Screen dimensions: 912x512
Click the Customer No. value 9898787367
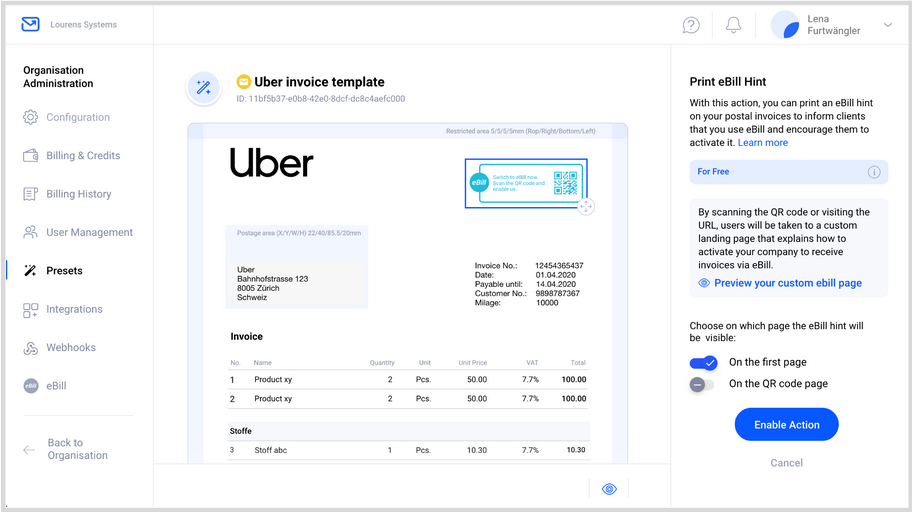tap(557, 293)
